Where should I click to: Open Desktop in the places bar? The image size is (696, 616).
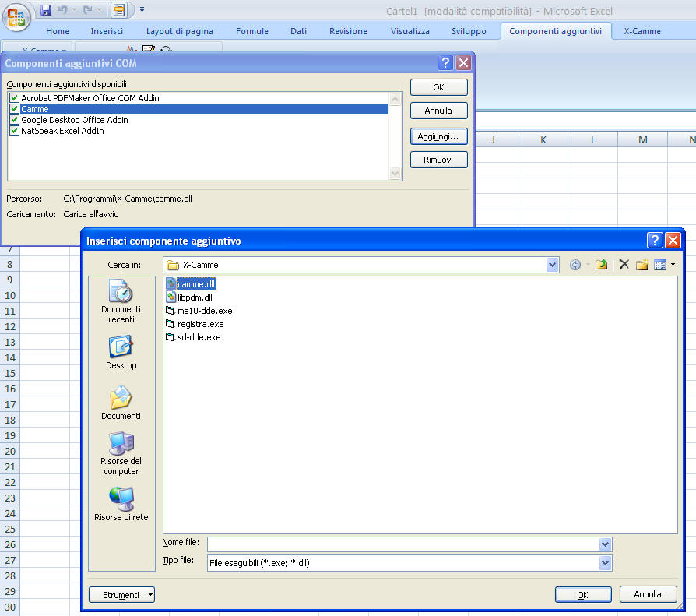click(x=121, y=353)
